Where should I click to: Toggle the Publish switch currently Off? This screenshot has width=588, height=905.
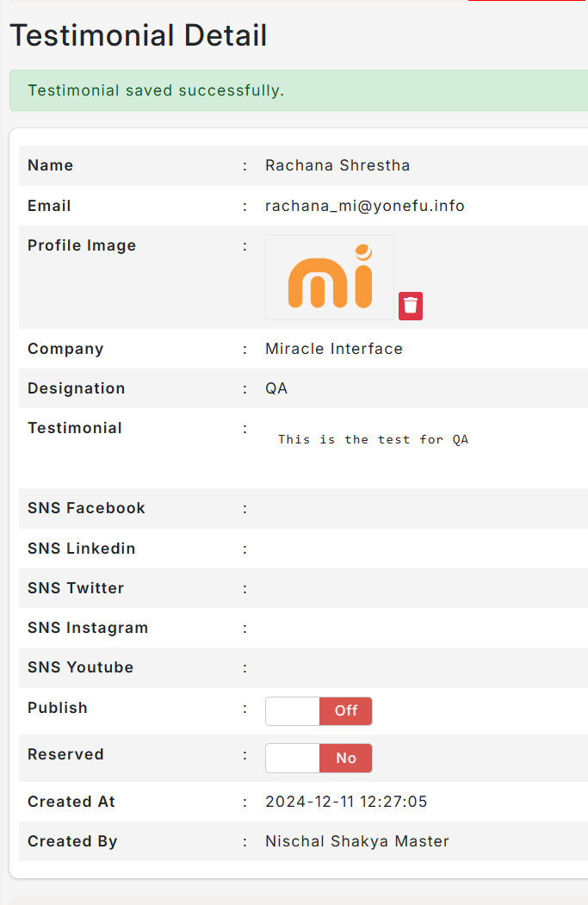(319, 711)
